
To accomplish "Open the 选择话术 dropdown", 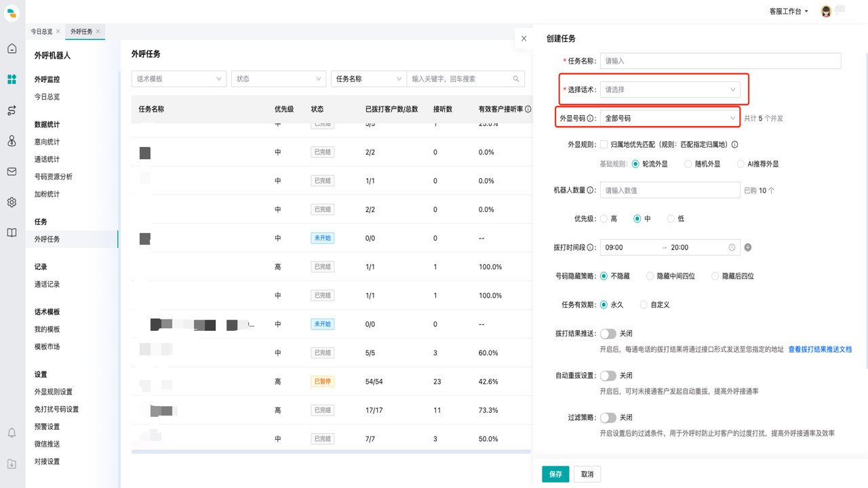I will click(670, 89).
